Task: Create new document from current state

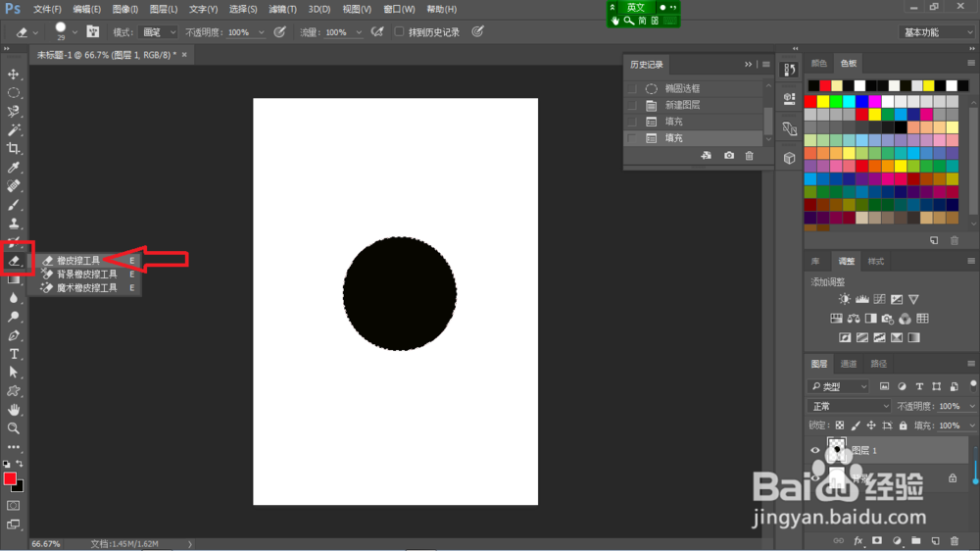Action: tap(707, 156)
